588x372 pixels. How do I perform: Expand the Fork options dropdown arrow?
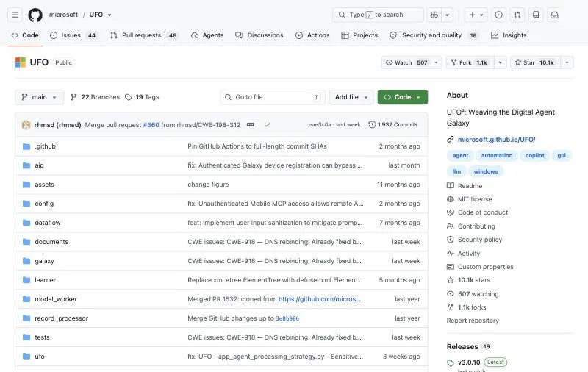point(500,62)
